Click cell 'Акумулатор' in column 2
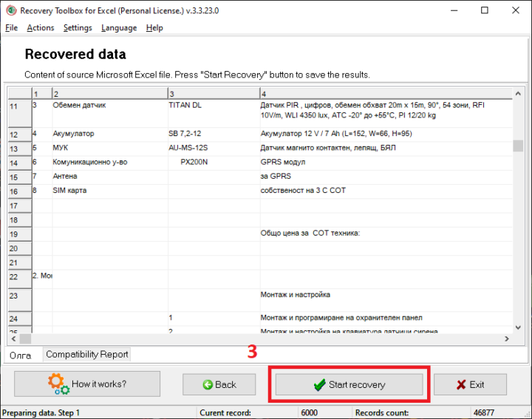Image resolution: width=532 pixels, height=419 pixels. [110, 134]
